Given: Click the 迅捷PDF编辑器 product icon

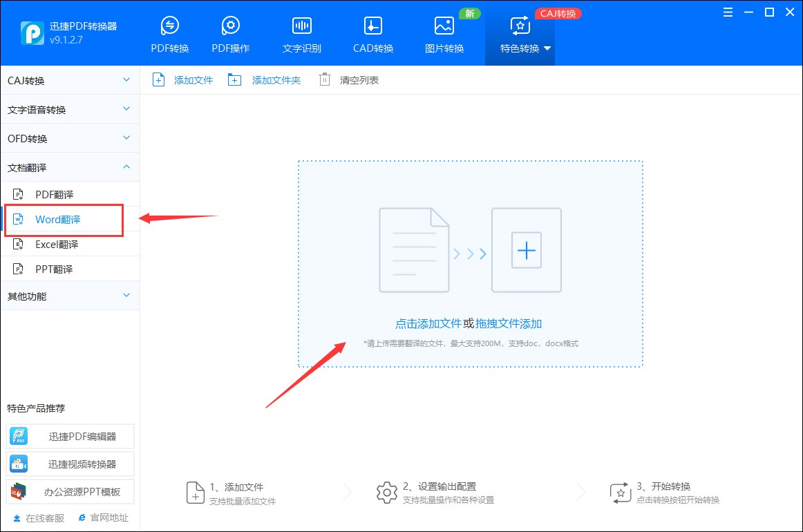Looking at the screenshot, I should click(19, 436).
